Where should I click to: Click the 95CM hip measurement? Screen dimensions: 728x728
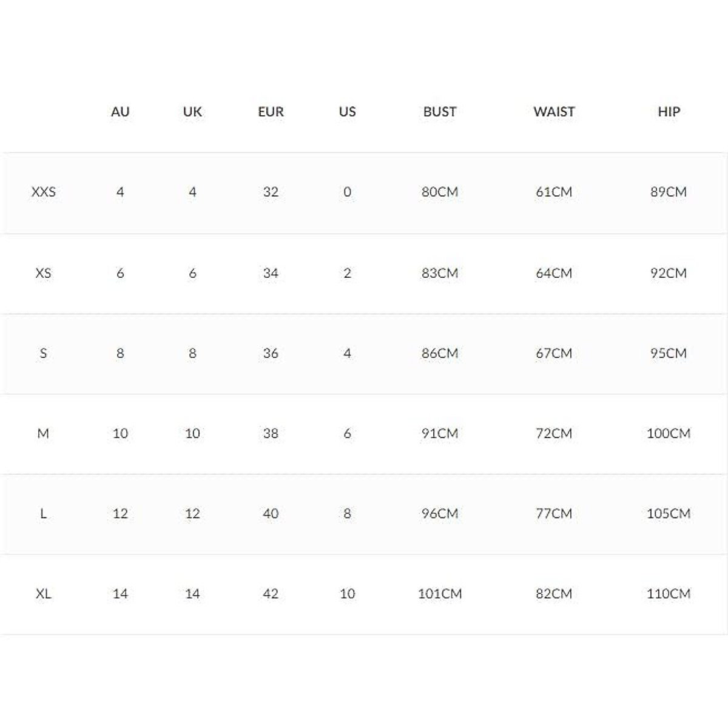click(x=669, y=353)
